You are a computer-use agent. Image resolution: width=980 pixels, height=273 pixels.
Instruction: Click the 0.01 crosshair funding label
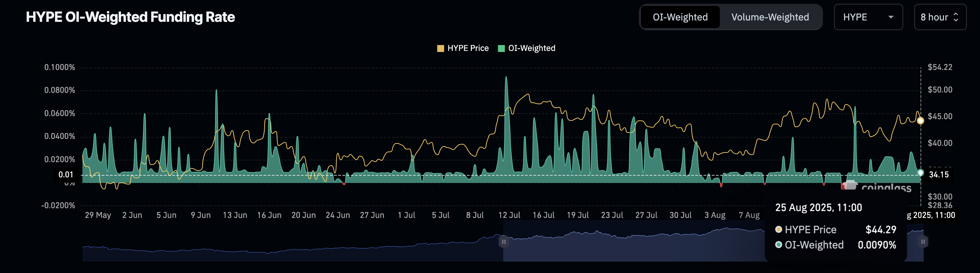66,175
